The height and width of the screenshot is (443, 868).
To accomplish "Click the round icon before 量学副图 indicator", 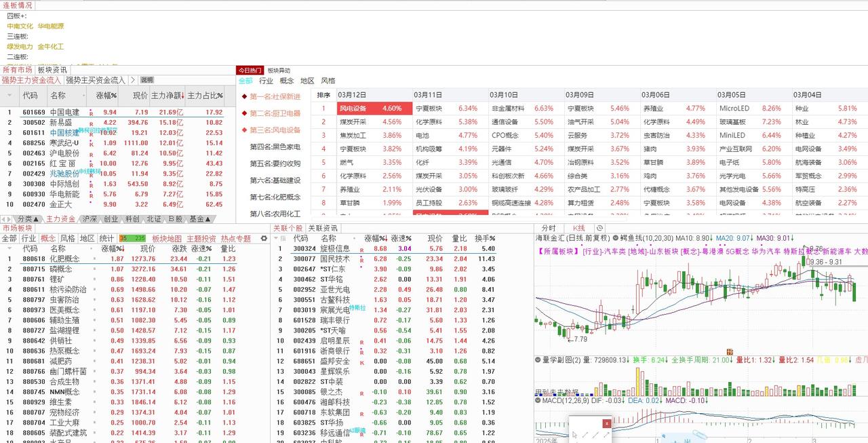I will [x=538, y=360].
